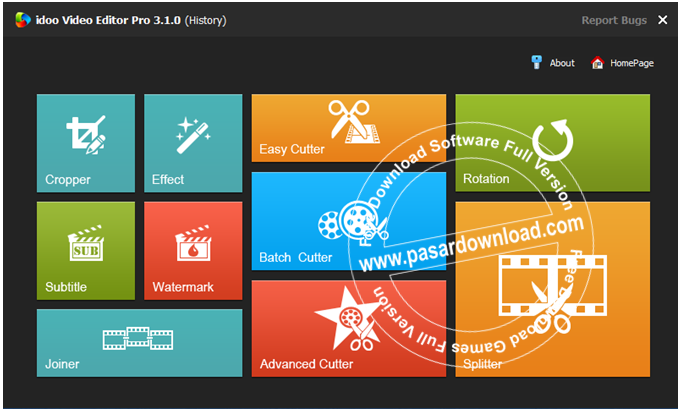Select the Rotation arrow icon
This screenshot has height=411, width=681.
(x=552, y=140)
